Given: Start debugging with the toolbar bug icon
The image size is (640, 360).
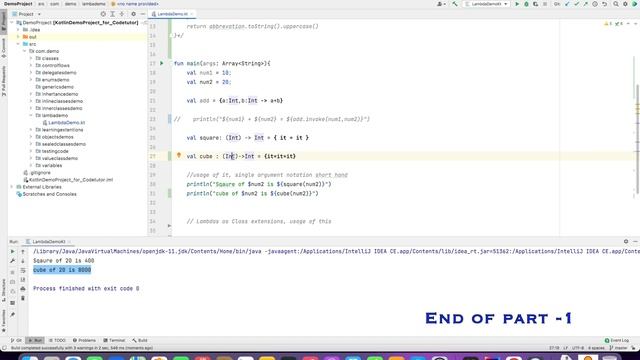Looking at the screenshot, I should pos(526,4).
